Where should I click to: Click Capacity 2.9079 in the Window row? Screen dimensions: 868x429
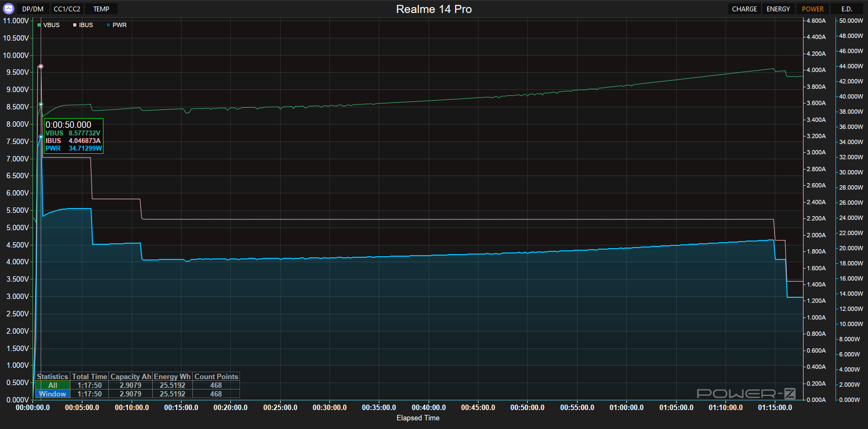tap(131, 394)
